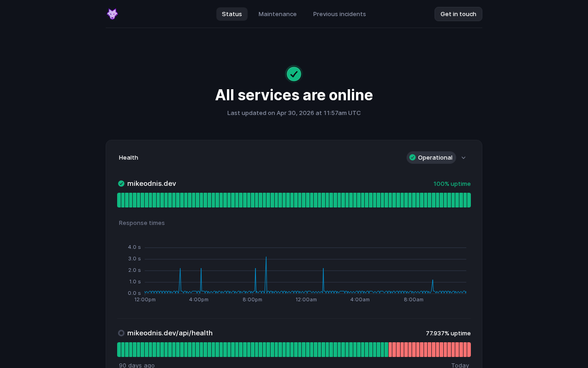Open the Maintenance tab
Image resolution: width=588 pixels, height=368 pixels.
click(277, 14)
